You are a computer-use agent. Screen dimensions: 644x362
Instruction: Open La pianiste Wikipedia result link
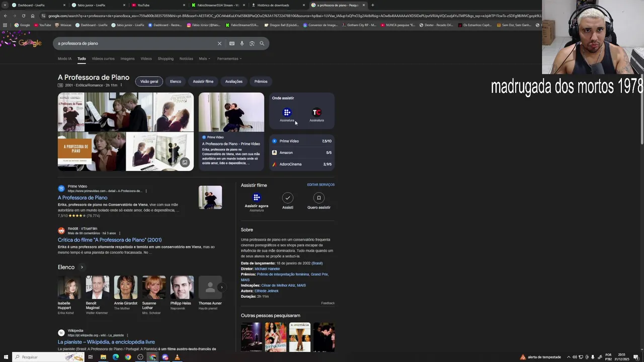pos(106,342)
